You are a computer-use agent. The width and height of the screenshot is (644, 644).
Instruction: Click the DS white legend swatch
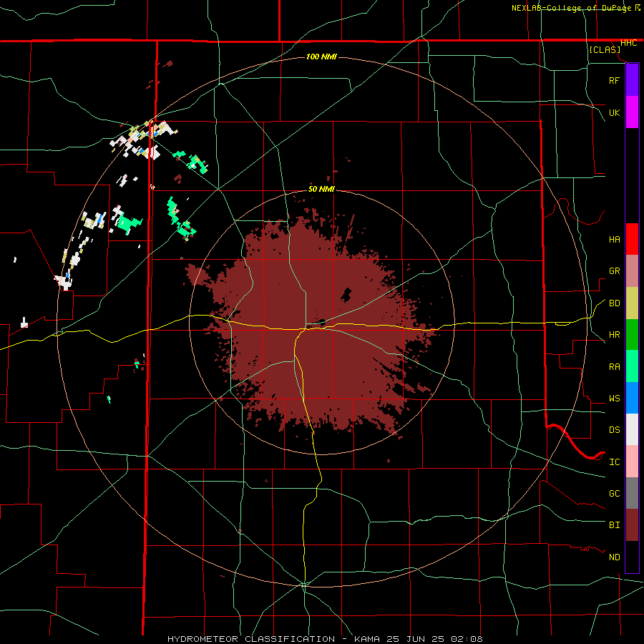click(632, 429)
